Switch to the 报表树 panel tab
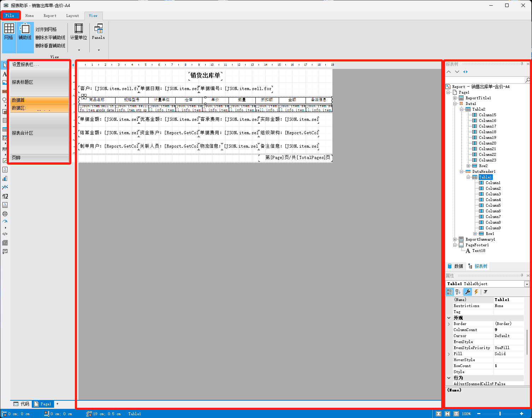The image size is (532, 418). tap(478, 266)
